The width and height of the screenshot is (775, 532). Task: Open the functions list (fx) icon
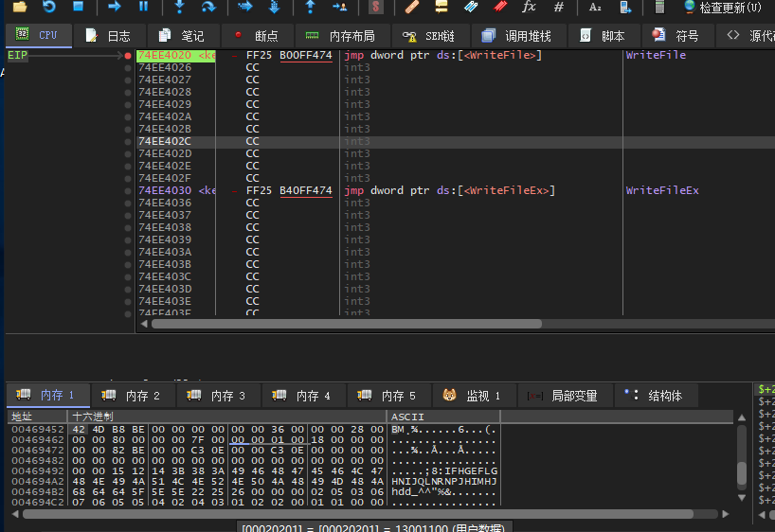pos(530,7)
